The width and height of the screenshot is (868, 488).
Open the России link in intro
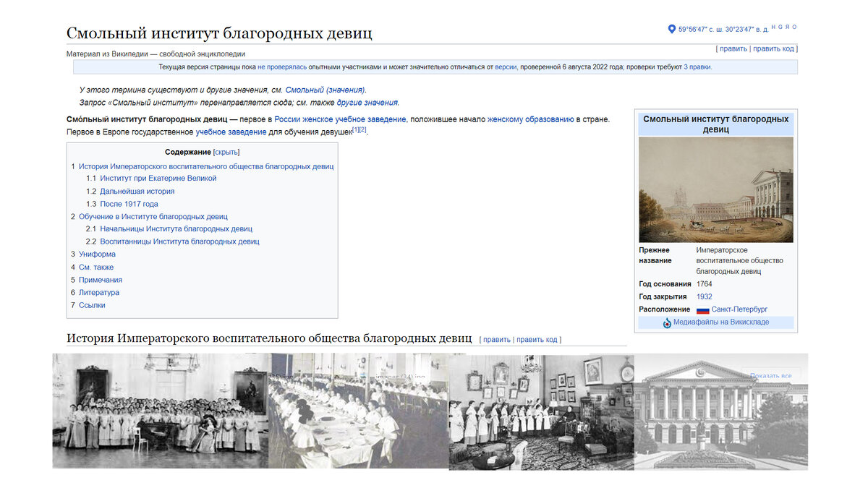287,119
